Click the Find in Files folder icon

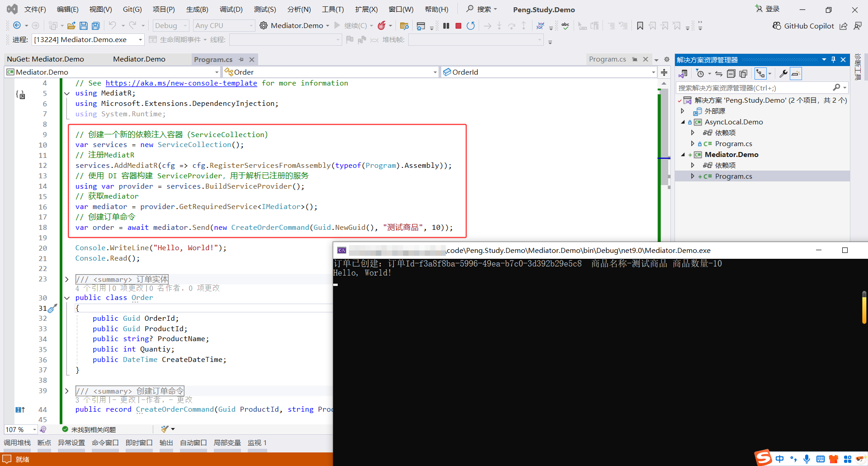pos(405,26)
